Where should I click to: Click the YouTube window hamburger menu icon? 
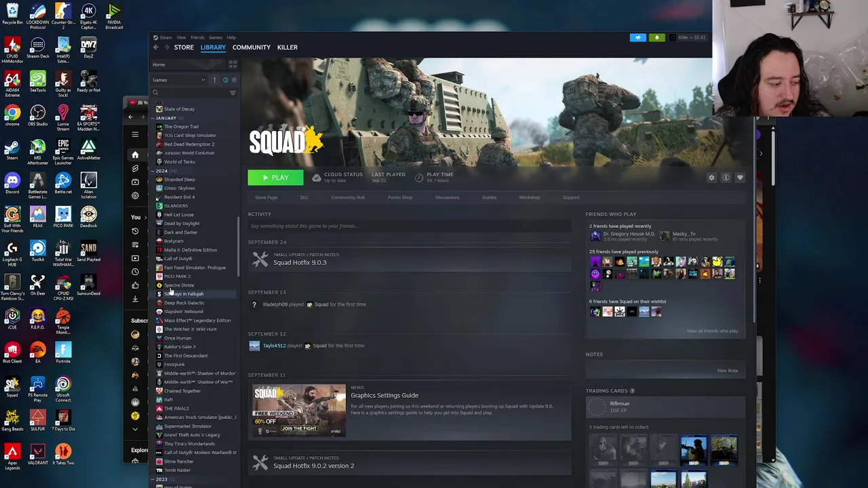coord(135,134)
